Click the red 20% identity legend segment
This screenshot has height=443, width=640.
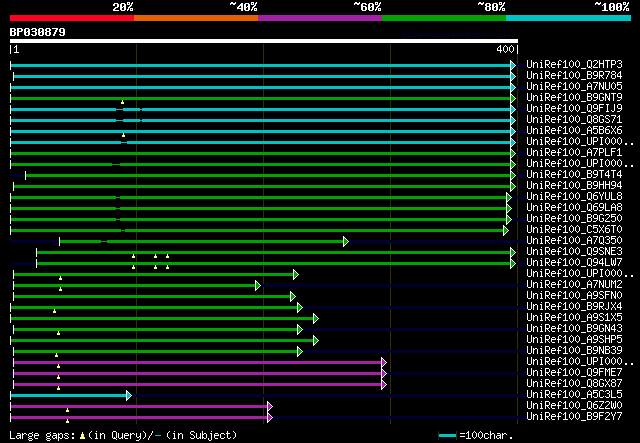pyautogui.click(x=72, y=18)
